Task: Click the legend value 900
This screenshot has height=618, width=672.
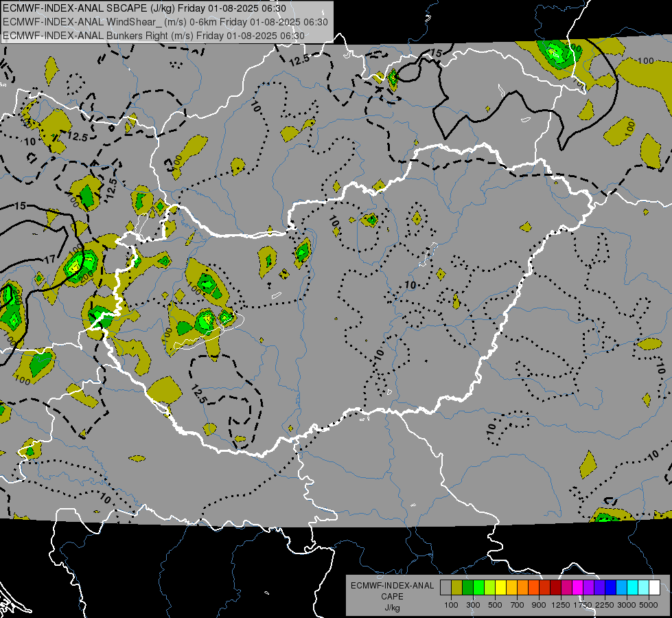Action: click(x=539, y=605)
